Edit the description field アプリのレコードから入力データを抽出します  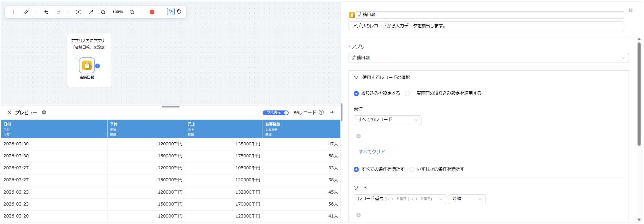[x=486, y=26]
